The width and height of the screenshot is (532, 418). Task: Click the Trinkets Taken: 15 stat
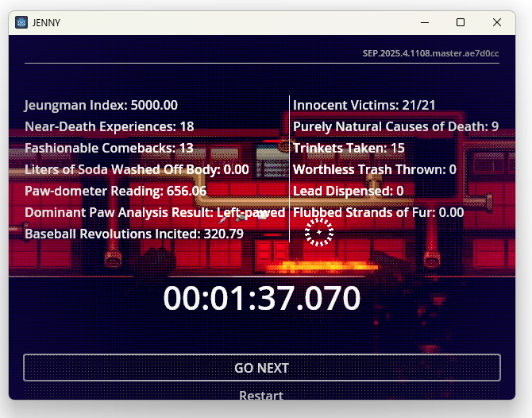(349, 148)
